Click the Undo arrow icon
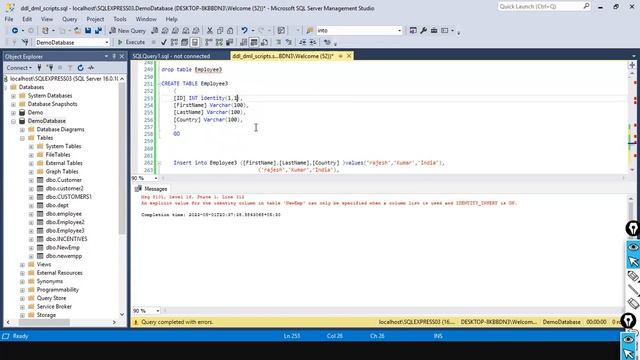The width and height of the screenshot is (640, 360). tap(244, 31)
